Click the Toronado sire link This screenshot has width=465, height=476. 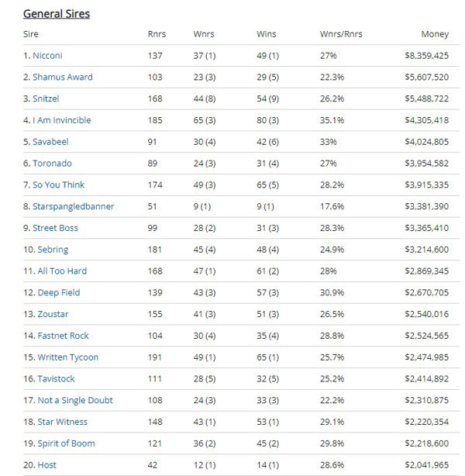click(x=52, y=164)
